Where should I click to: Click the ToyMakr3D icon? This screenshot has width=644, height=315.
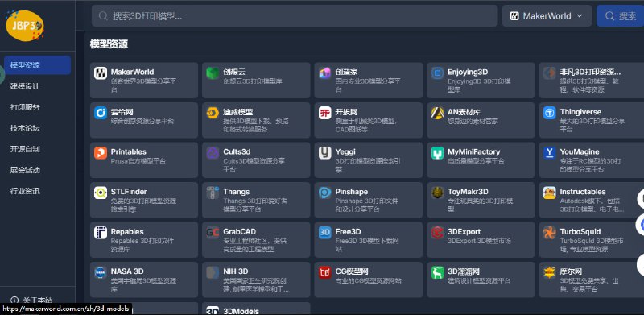pos(437,193)
